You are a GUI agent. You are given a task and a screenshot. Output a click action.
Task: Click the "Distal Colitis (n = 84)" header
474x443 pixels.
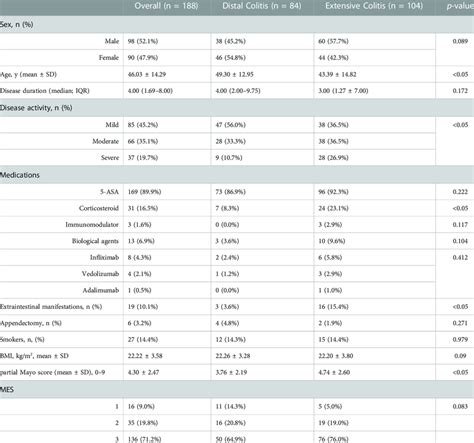pos(262,6)
